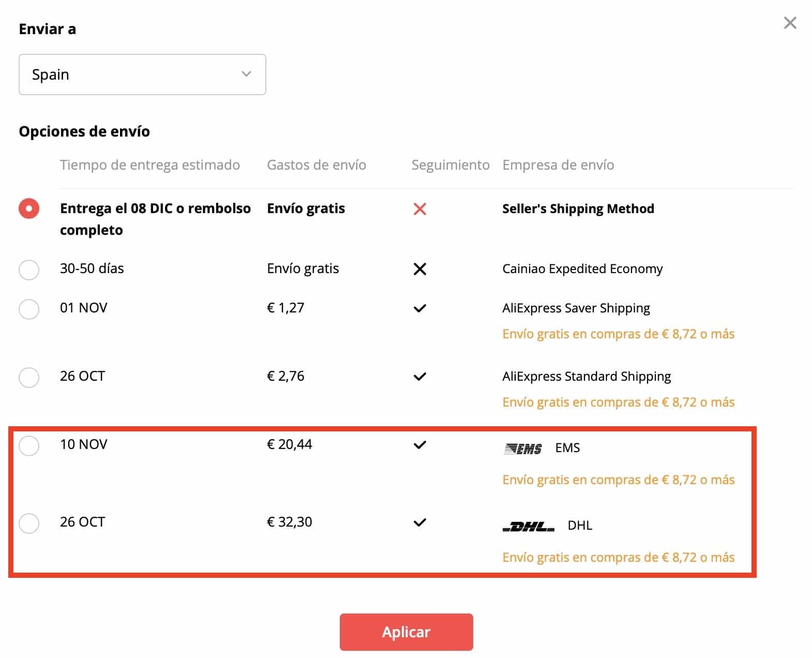Close the shipping options dialog

[790, 23]
